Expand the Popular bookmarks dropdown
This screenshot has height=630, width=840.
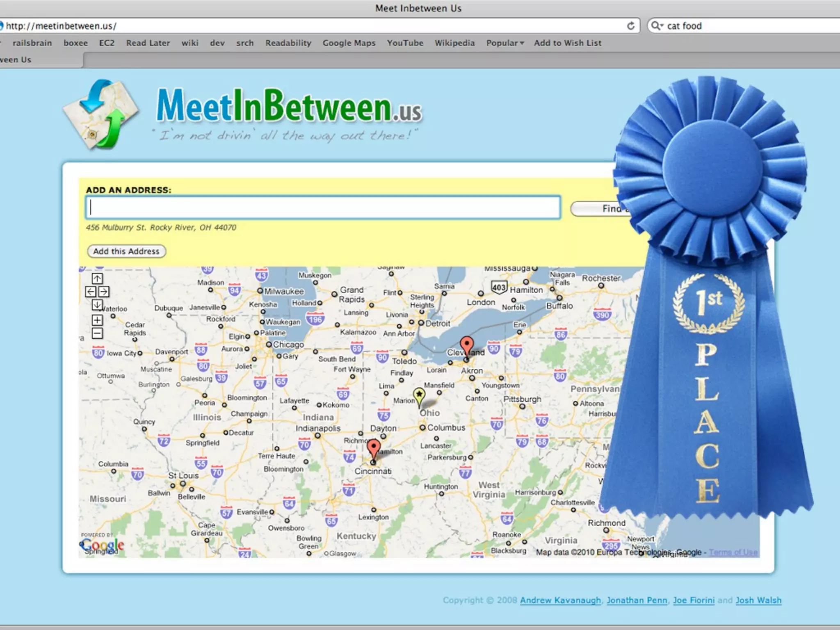click(505, 43)
